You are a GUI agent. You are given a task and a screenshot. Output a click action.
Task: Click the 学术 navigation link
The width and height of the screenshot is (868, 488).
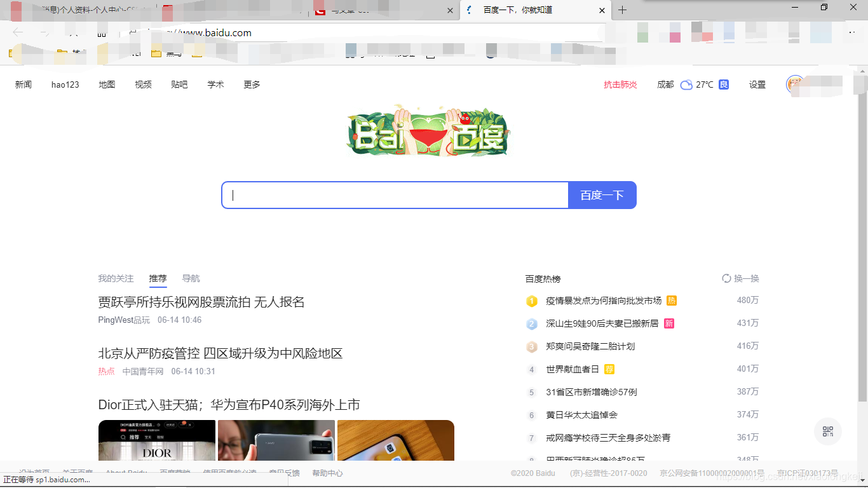pyautogui.click(x=216, y=85)
